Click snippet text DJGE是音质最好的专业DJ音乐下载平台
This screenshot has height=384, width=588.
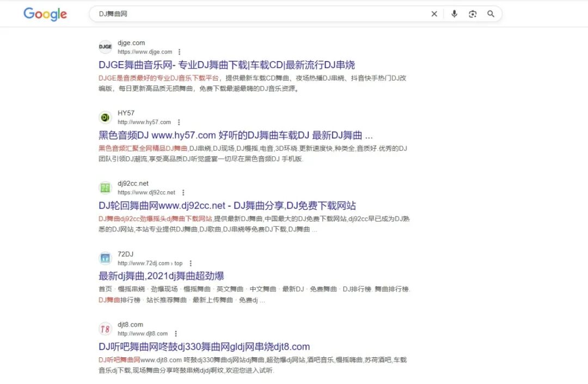pyautogui.click(x=158, y=78)
